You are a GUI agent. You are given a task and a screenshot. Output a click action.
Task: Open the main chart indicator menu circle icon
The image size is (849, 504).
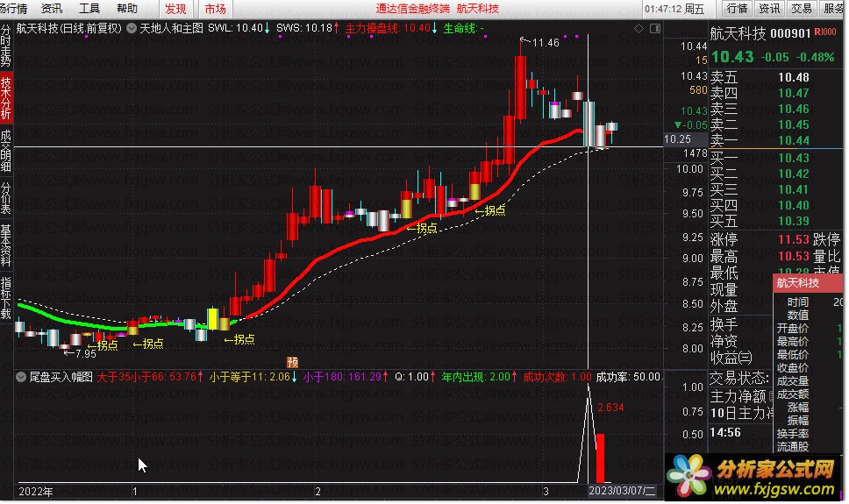132,28
